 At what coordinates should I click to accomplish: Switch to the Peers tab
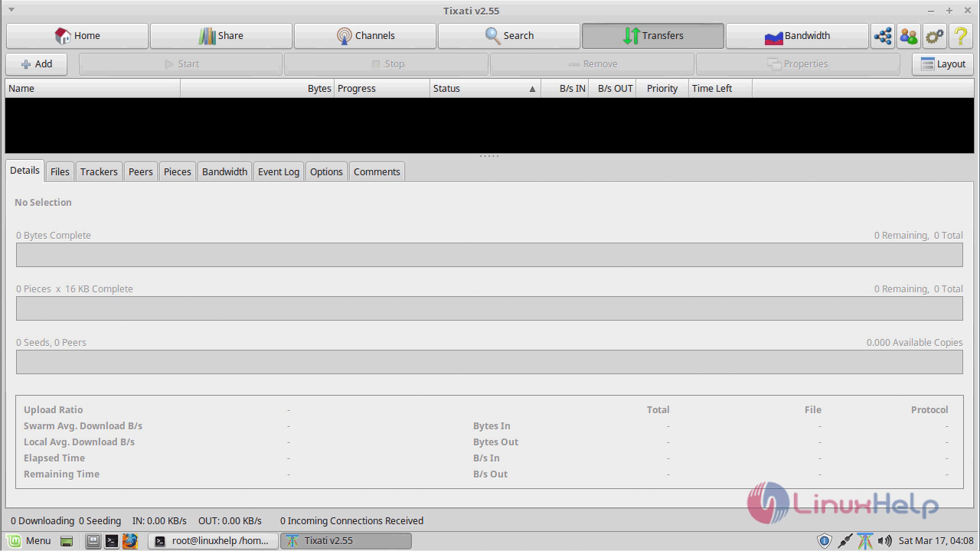click(141, 171)
